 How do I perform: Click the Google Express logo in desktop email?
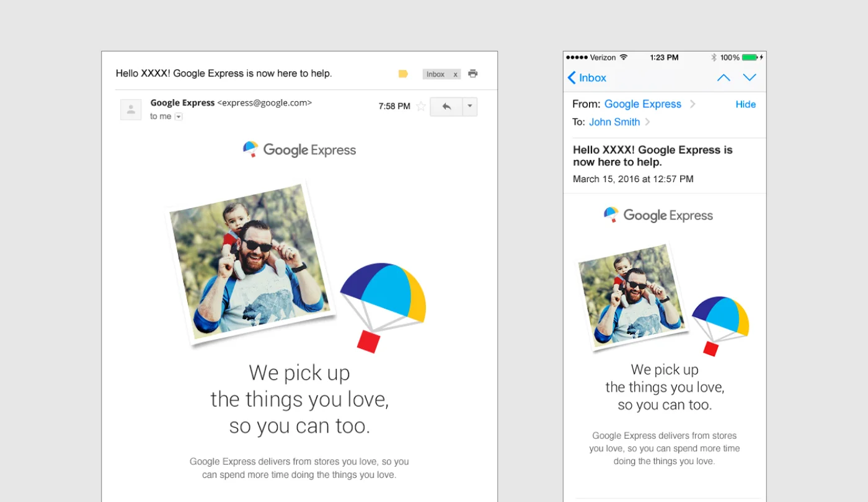[299, 149]
